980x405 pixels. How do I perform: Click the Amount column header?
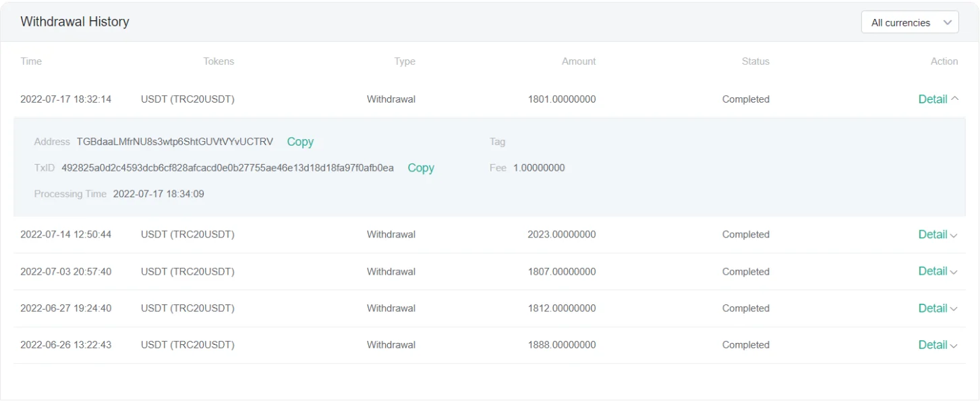click(x=579, y=61)
